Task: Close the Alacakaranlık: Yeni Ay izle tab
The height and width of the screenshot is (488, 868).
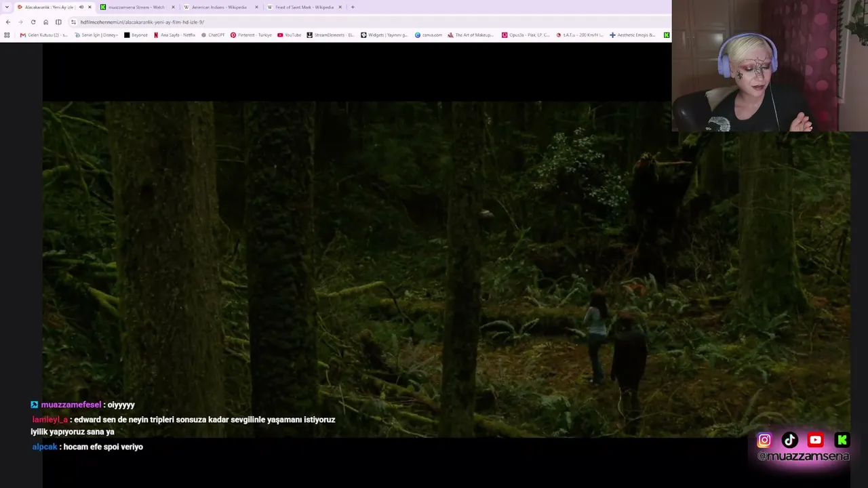Action: click(x=90, y=7)
